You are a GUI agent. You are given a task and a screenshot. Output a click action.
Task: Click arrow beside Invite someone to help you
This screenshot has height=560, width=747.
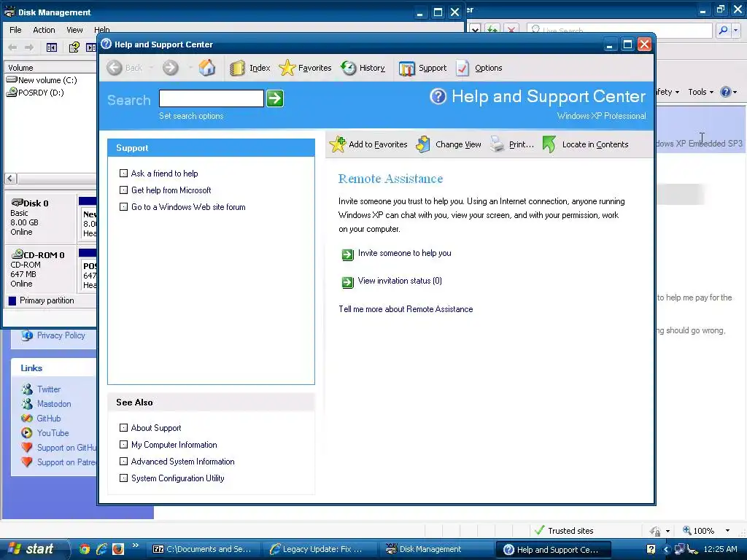[x=348, y=254]
